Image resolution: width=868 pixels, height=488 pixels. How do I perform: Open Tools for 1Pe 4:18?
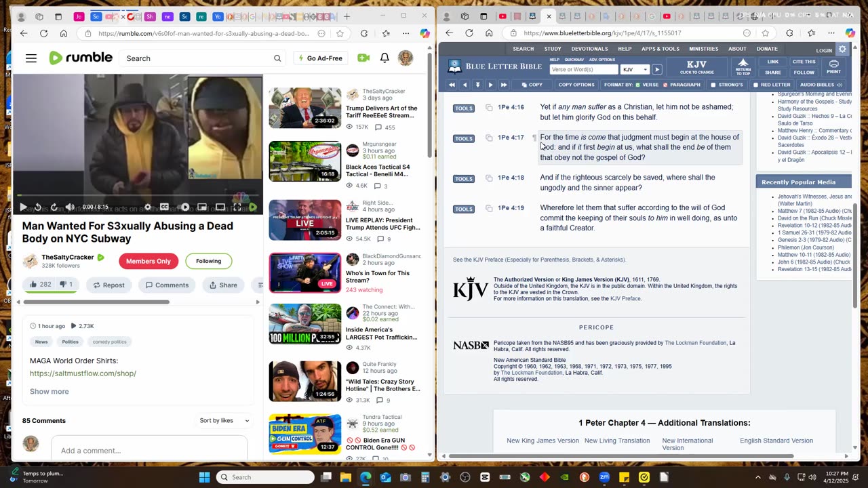pyautogui.click(x=464, y=179)
